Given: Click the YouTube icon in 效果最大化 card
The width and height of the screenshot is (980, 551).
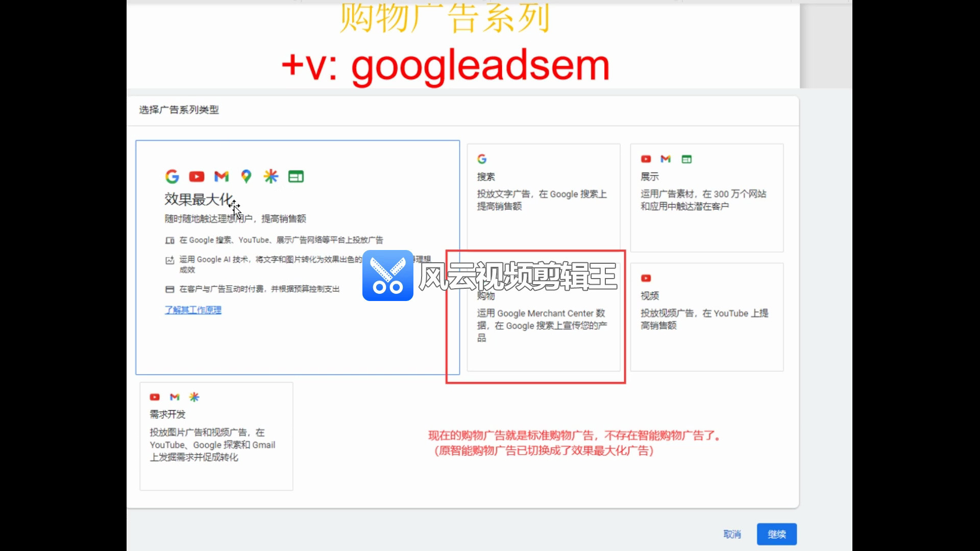Looking at the screenshot, I should [197, 177].
